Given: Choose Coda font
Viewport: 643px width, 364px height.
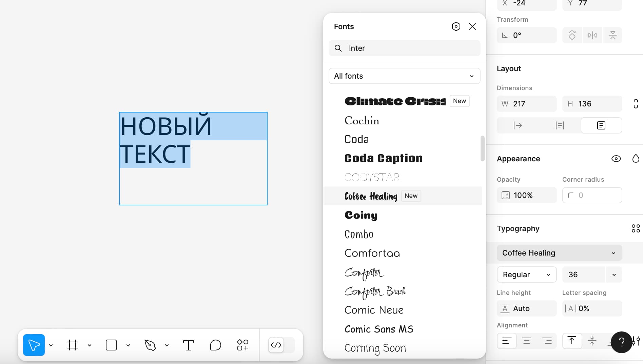Looking at the screenshot, I should tap(403, 139).
